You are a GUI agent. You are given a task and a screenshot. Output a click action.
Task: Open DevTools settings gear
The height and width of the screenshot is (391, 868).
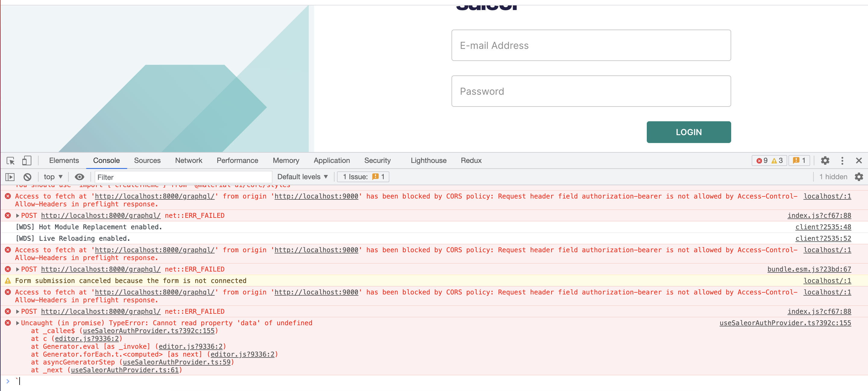pos(825,161)
